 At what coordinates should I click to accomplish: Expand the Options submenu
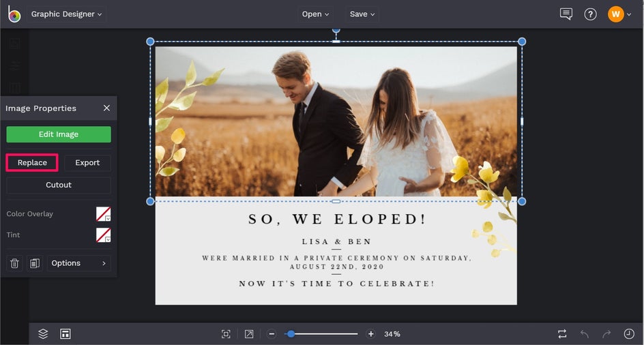point(78,263)
